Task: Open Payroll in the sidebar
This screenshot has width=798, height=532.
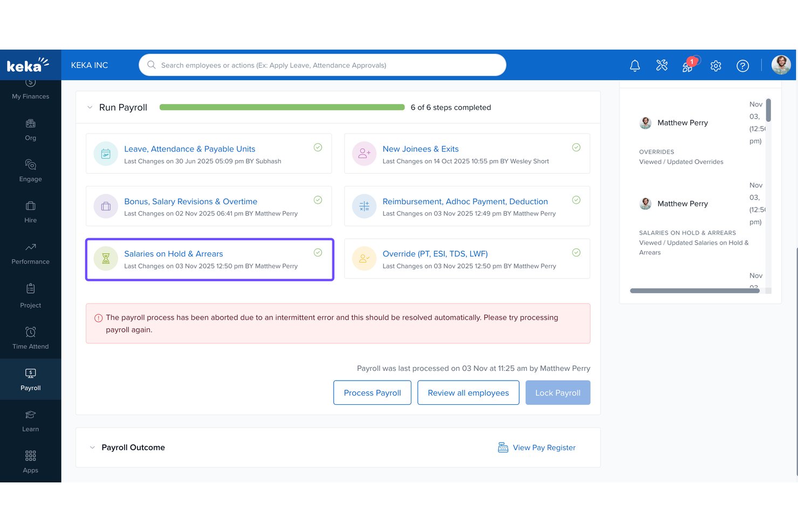Action: click(31, 379)
